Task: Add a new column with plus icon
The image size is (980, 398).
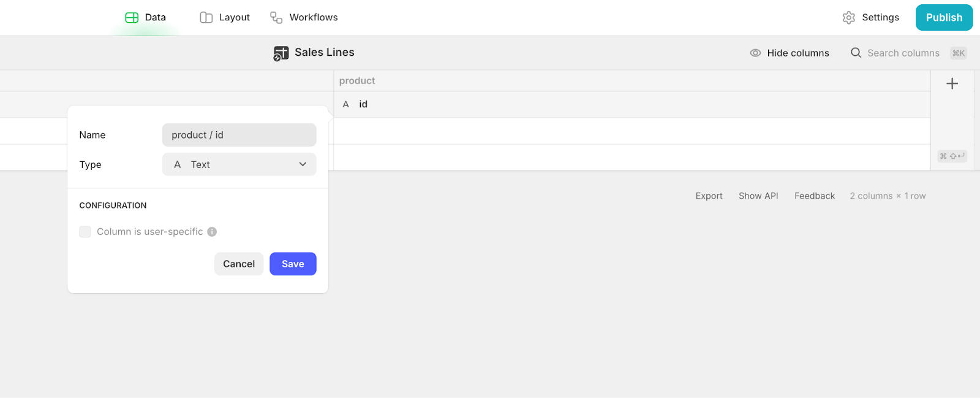Action: pyautogui.click(x=952, y=83)
